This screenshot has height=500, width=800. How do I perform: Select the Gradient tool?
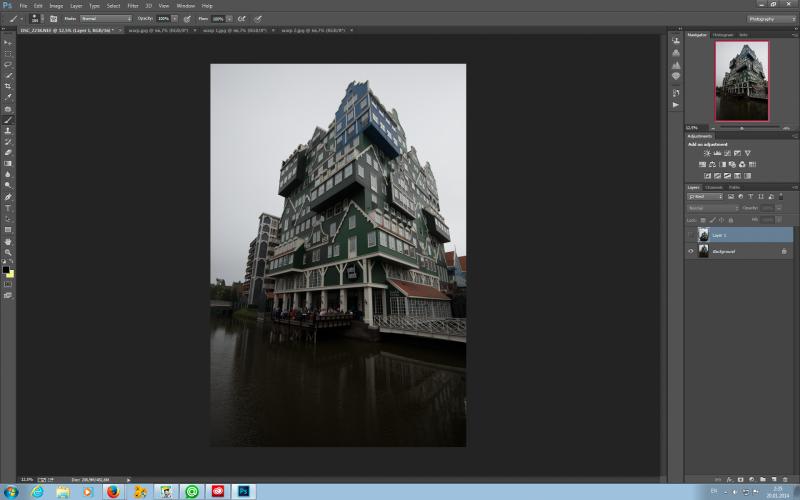coord(8,164)
